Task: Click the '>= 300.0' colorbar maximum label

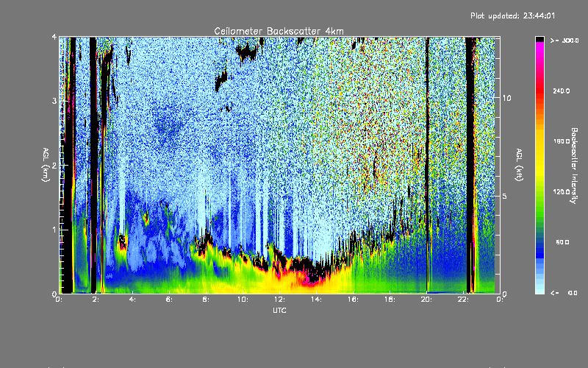Action: click(564, 40)
